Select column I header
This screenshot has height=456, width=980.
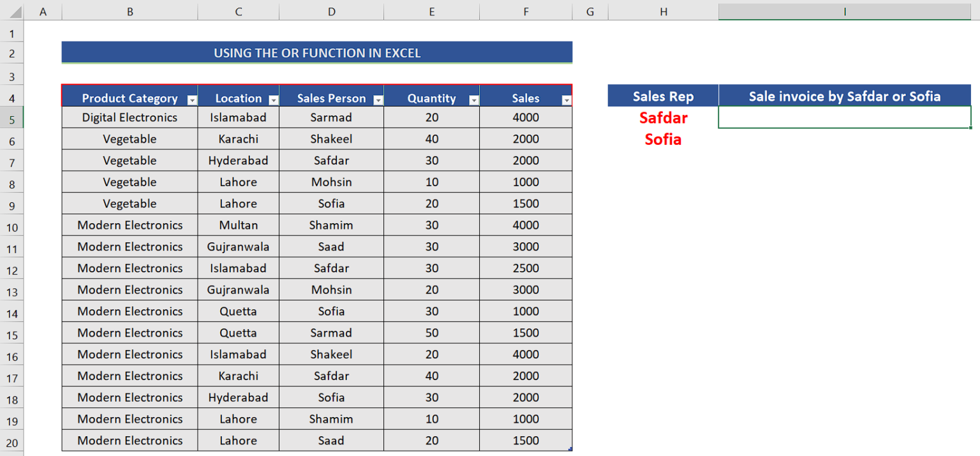[x=845, y=11]
